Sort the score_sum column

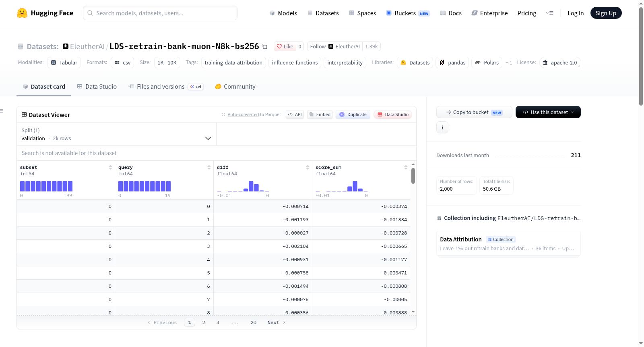point(406,167)
